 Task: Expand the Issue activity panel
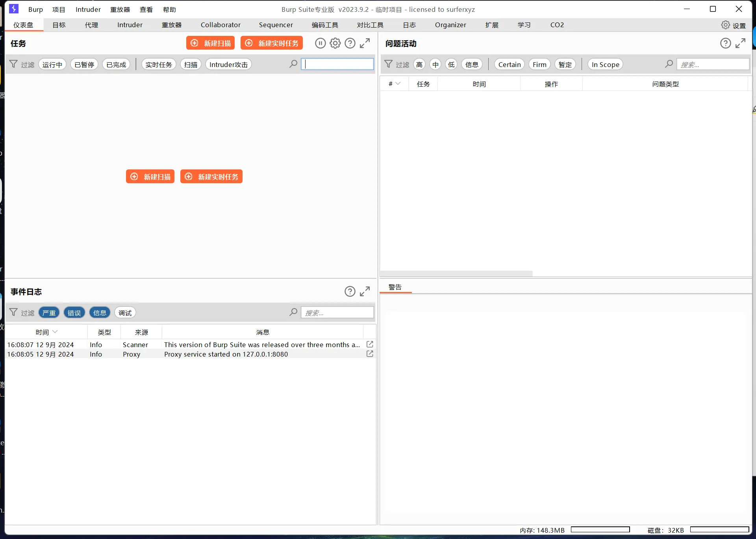[741, 43]
